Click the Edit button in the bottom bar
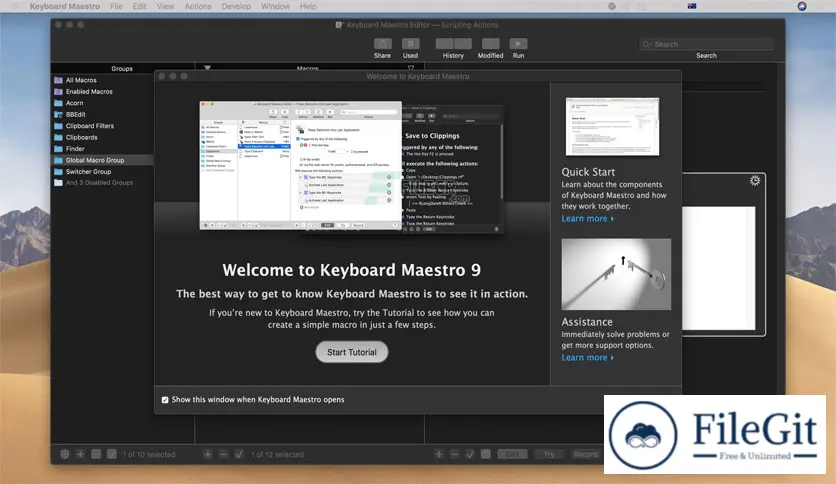This screenshot has height=484, width=836. pos(512,454)
